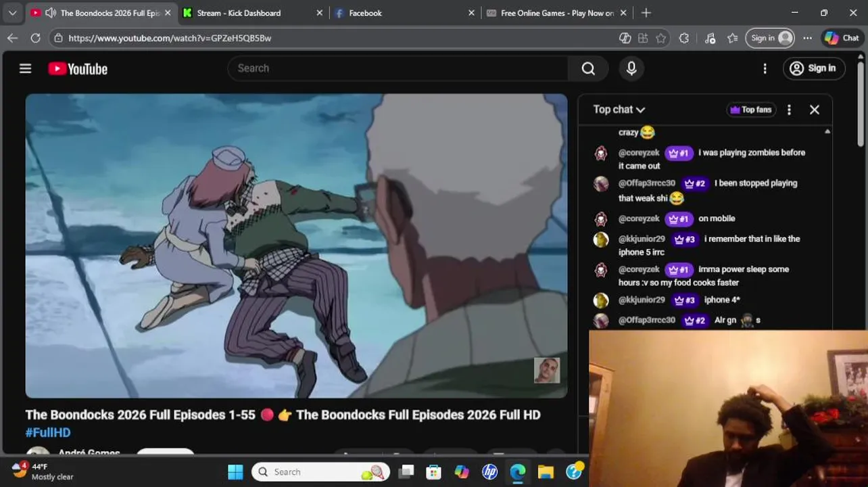Go to YouTube home via logo

pyautogui.click(x=78, y=69)
